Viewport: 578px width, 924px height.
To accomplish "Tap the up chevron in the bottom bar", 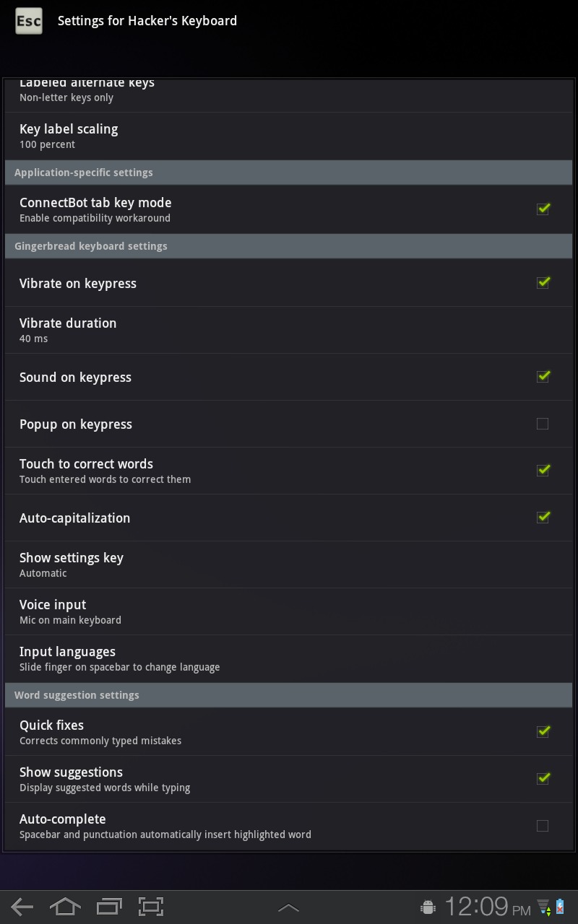I will 288,907.
